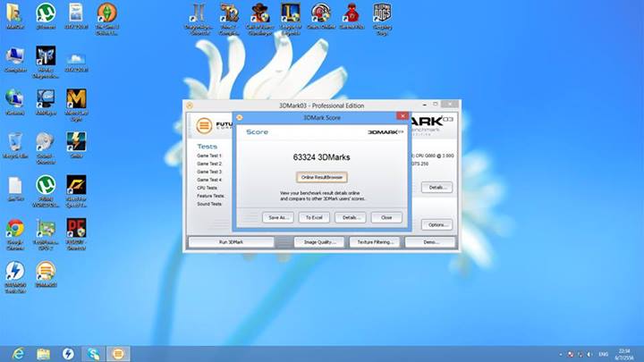Launch Need for Speed desktop shortcut
Viewport: 644px width, 362px height.
[x=76, y=191]
